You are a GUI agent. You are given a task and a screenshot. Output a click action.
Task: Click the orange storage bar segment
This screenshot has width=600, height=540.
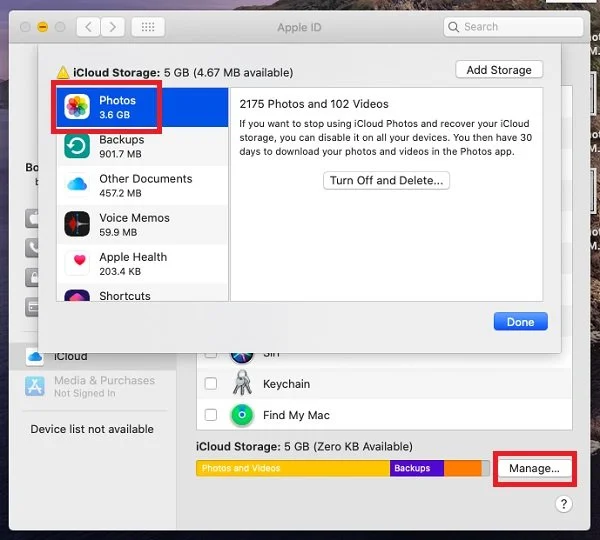463,468
